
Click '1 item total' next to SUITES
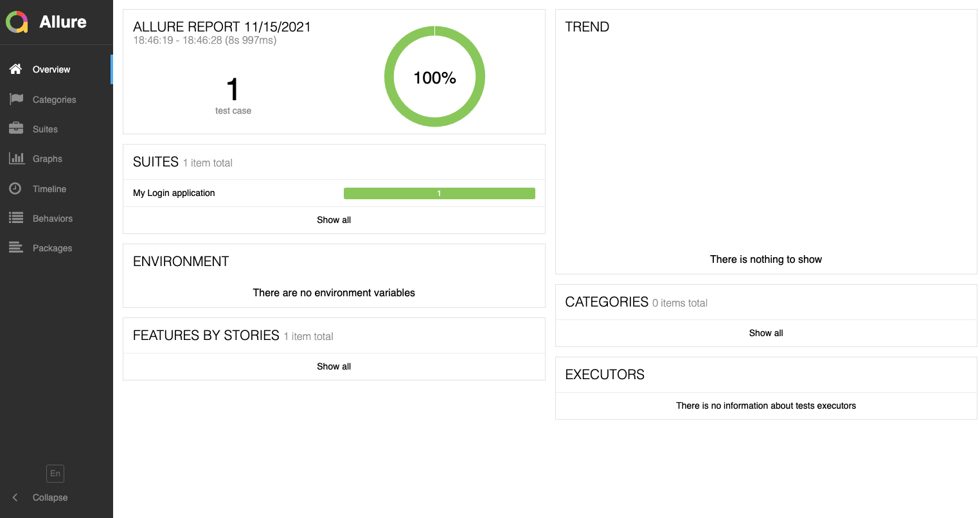coord(208,163)
